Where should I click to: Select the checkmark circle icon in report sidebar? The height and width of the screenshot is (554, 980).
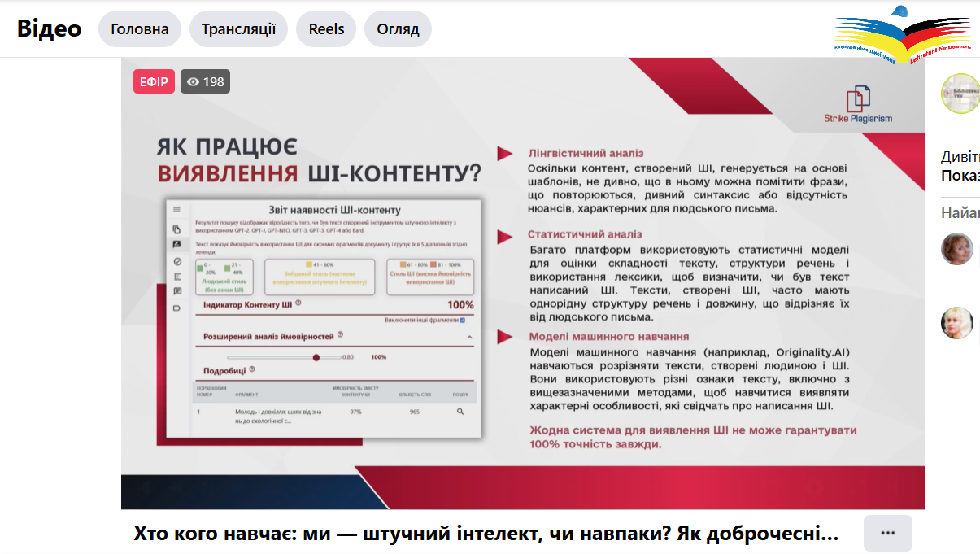coord(176,261)
